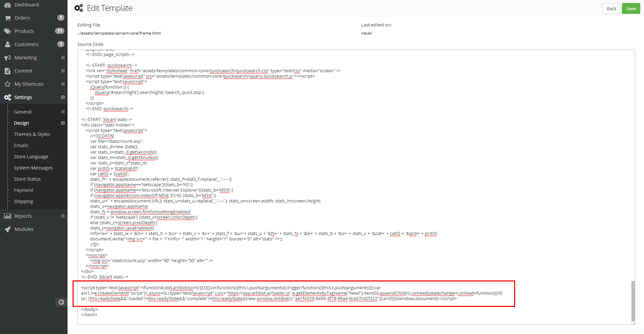Image resolution: width=644 pixels, height=334 pixels.
Task: Open Store Language settings
Action: [x=31, y=157]
